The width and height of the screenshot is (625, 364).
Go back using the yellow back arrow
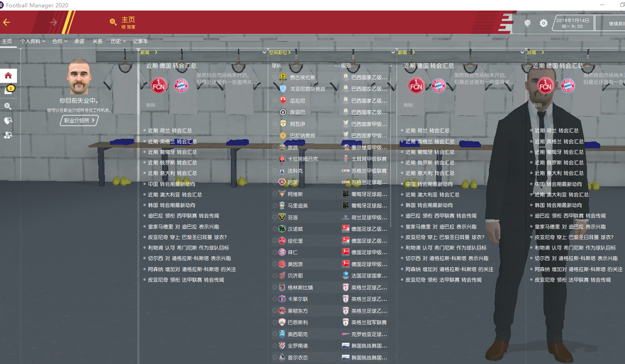[x=6, y=22]
